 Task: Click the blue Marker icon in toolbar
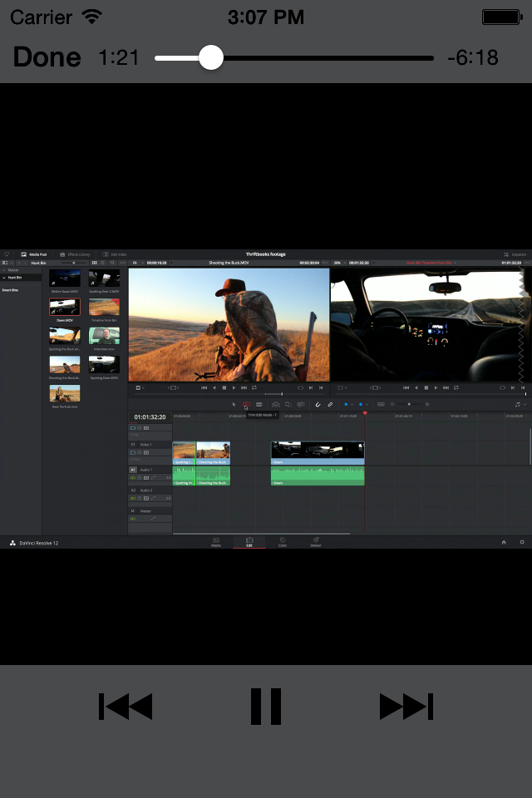pos(361,404)
